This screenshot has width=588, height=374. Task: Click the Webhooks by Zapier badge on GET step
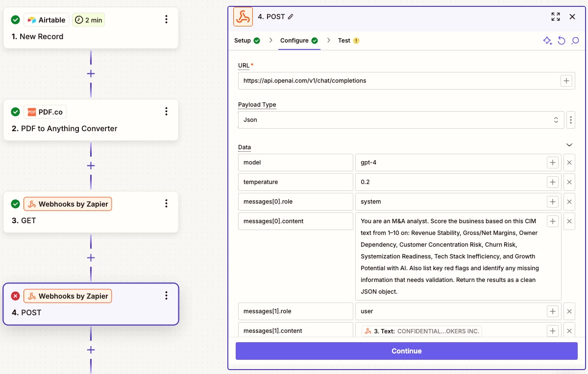point(68,204)
